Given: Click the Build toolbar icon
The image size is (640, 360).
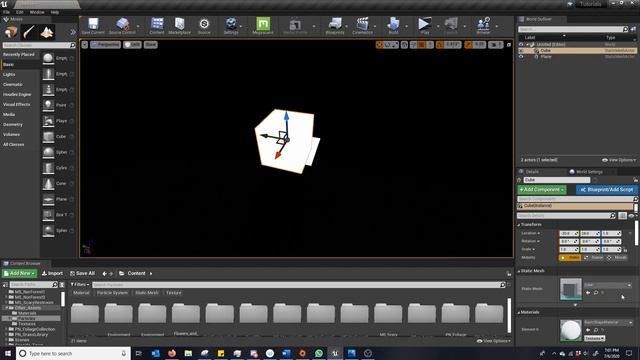Looking at the screenshot, I should 393,24.
